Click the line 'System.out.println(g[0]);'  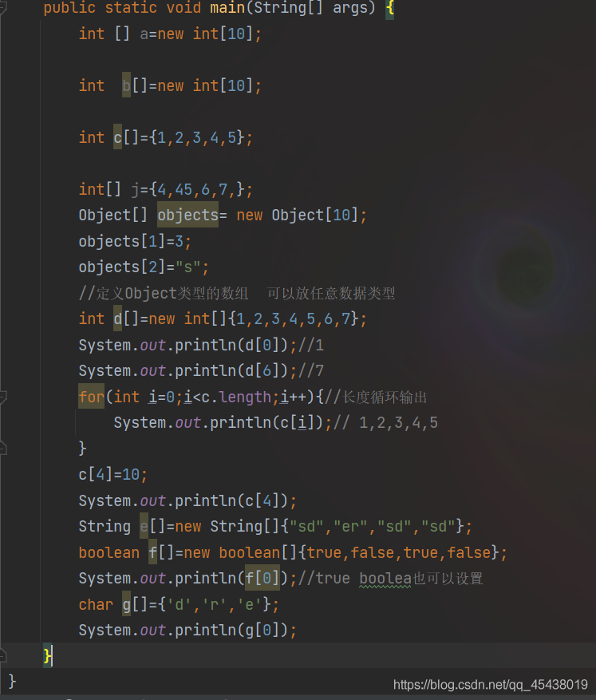(x=187, y=631)
